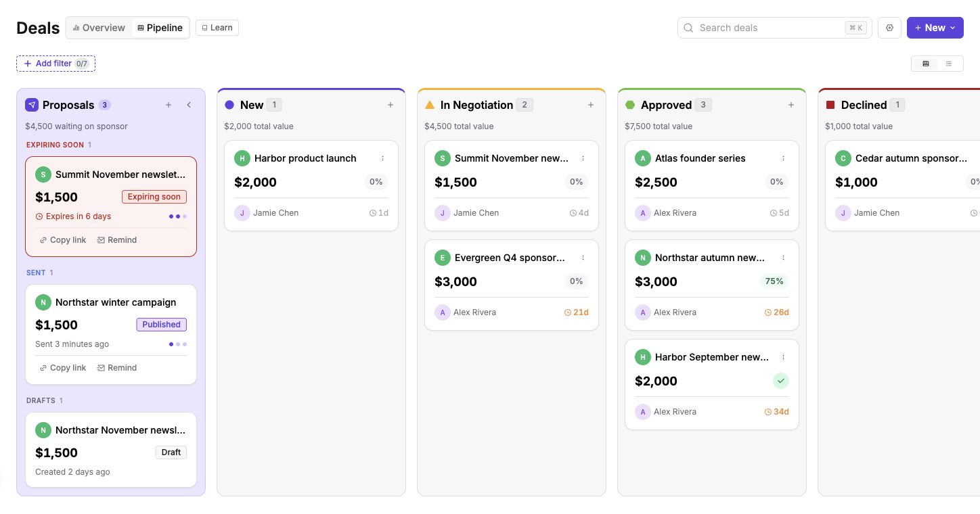Open menu for Northstar autumn card
The image size is (980, 514).
pos(783,258)
